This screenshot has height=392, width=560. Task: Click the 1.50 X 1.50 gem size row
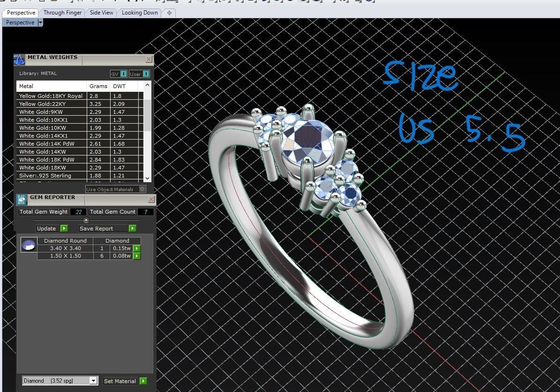65,256
